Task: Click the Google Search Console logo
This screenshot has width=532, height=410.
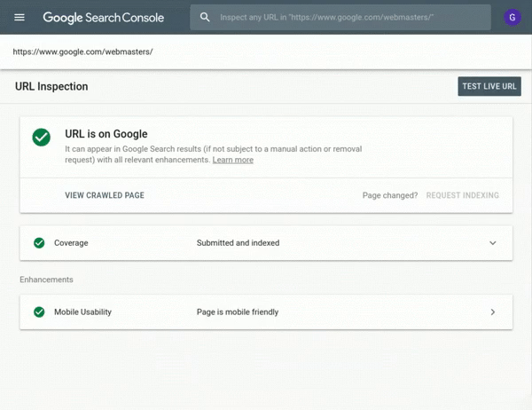Action: 106,17
